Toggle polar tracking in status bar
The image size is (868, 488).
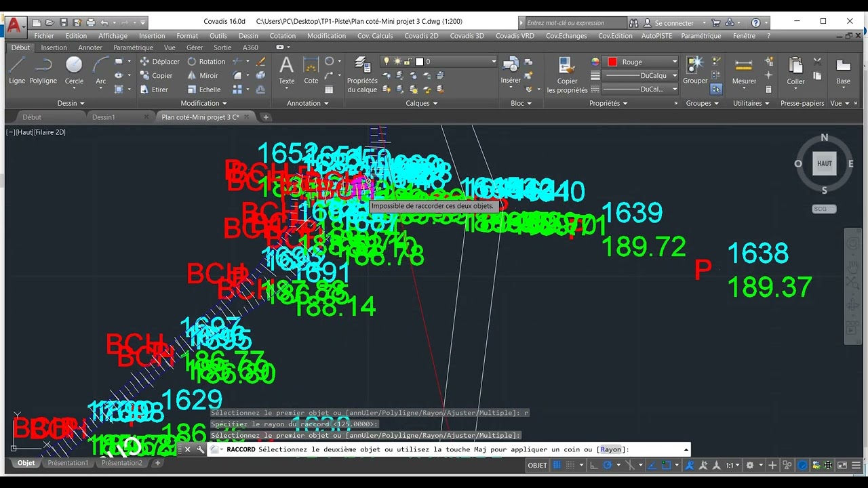[x=608, y=465]
